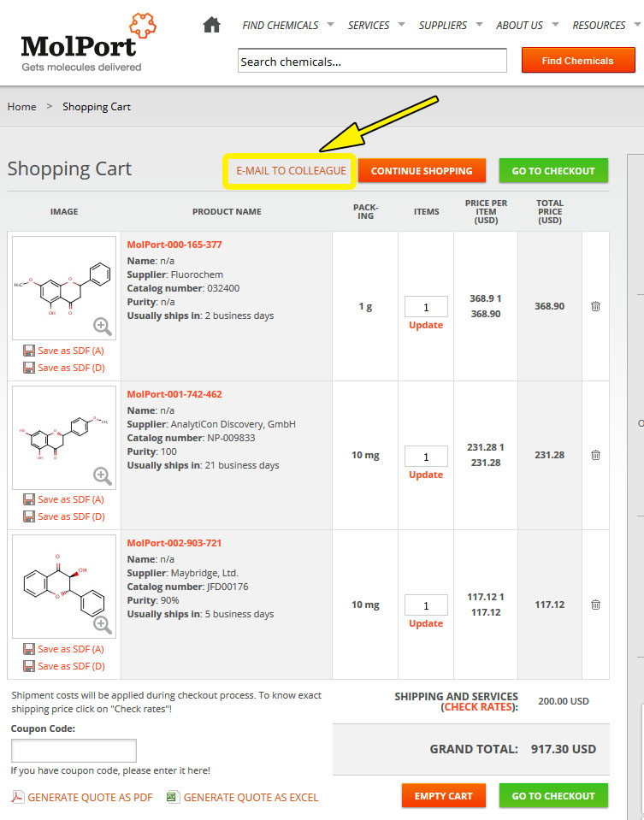Image resolution: width=644 pixels, height=820 pixels.
Task: Select the grand total value 917.30 USD
Action: click(x=564, y=749)
